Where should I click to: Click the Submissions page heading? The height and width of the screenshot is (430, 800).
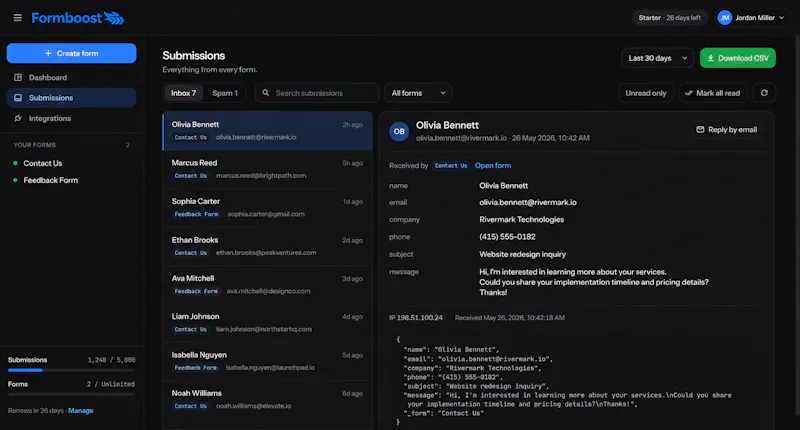point(194,56)
